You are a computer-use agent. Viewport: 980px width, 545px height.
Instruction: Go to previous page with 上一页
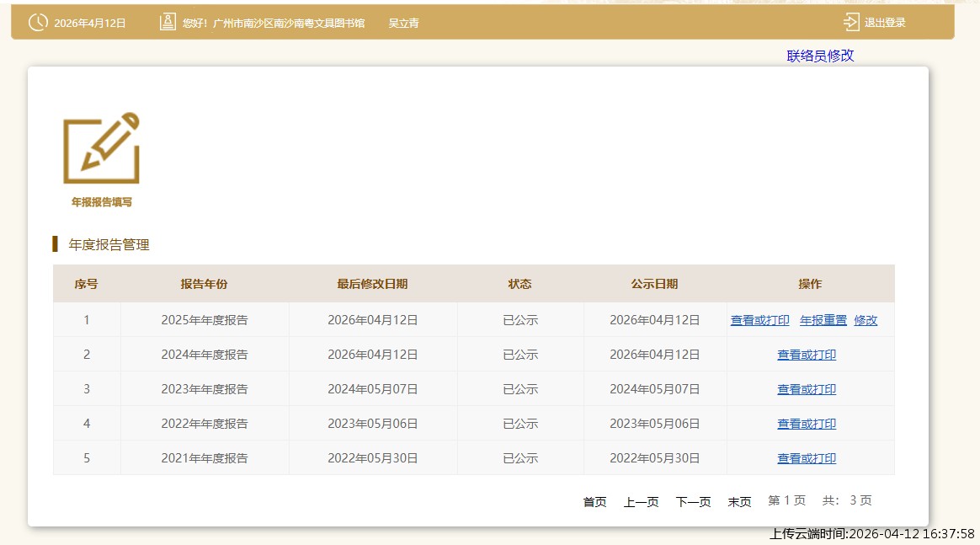point(641,501)
